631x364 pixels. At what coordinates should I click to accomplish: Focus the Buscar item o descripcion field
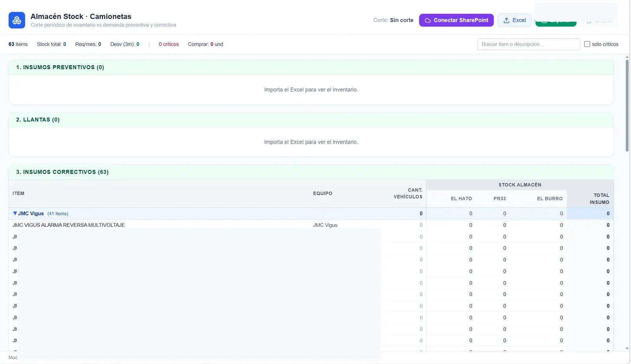528,44
